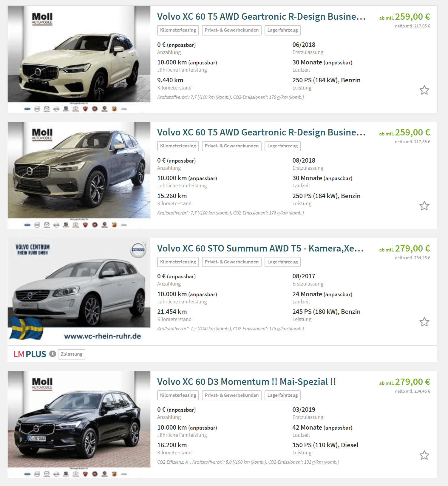Image resolution: width=448 pixels, height=486 pixels.
Task: Click the grey Volvo XC 60 Moll photo
Action: (x=79, y=175)
